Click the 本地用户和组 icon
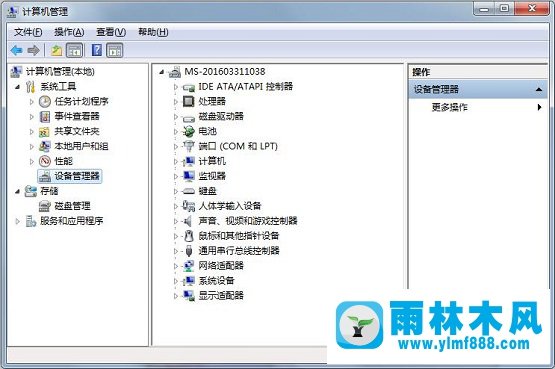 coord(45,146)
